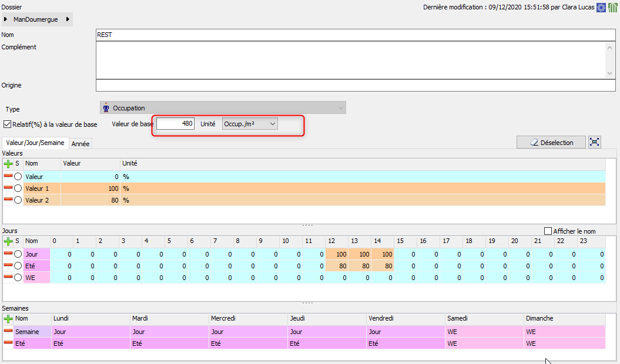The image size is (620, 364).
Task: Delete the Eté day row
Action: 8,266
